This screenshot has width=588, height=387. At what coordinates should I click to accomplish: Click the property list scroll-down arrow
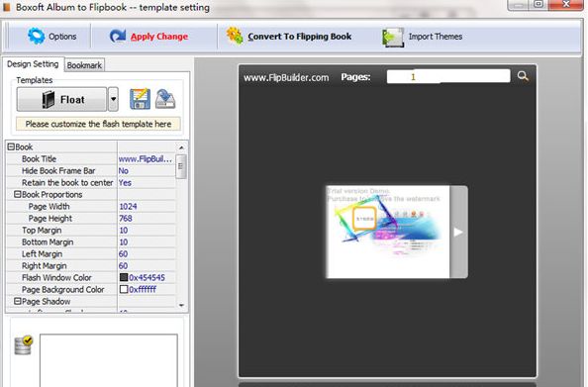click(x=181, y=305)
